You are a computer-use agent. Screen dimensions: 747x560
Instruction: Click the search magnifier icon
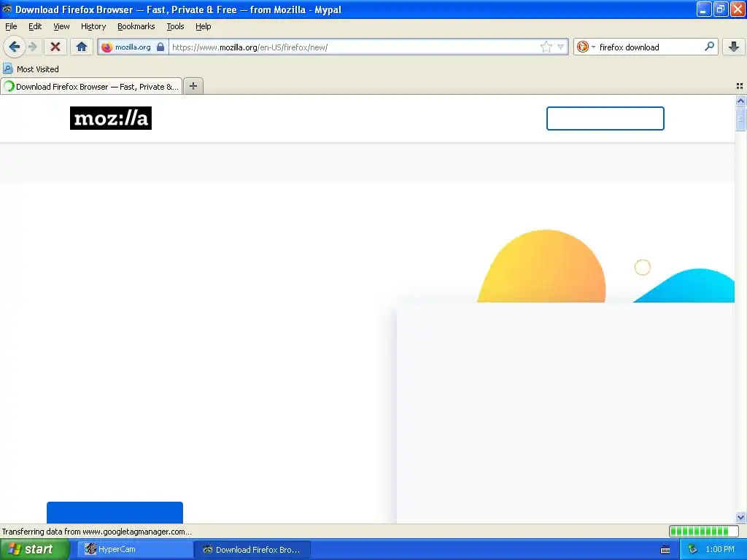point(709,46)
